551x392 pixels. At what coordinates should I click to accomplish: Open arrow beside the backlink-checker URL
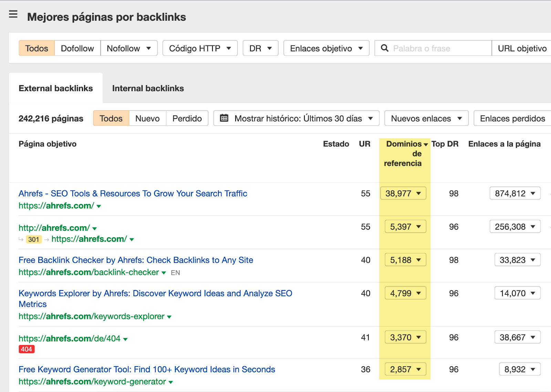[x=164, y=273]
